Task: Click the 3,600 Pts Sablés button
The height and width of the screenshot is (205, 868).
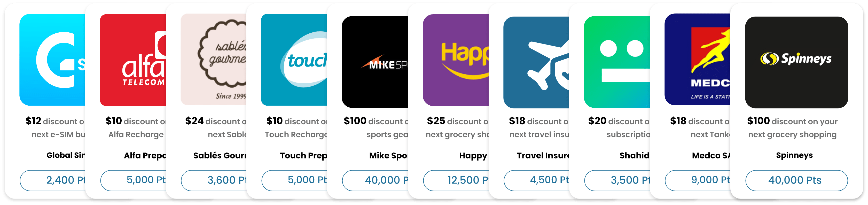Action: [214, 180]
